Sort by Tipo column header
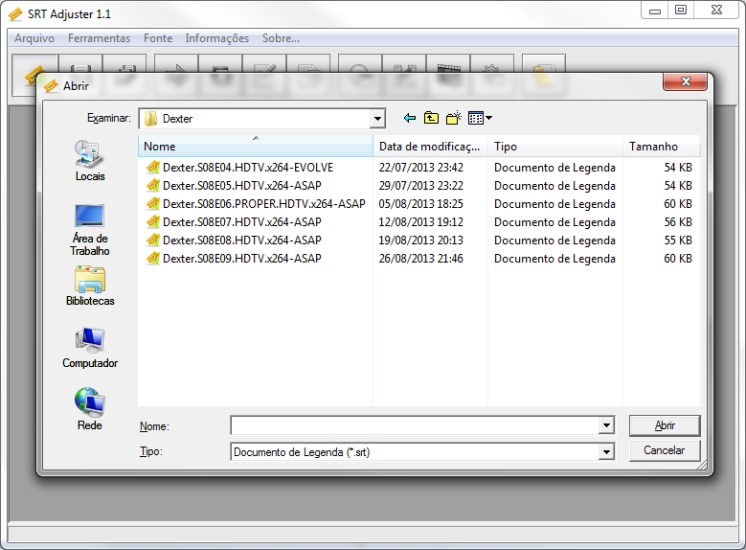Screen dimensions: 746x550 coord(555,146)
